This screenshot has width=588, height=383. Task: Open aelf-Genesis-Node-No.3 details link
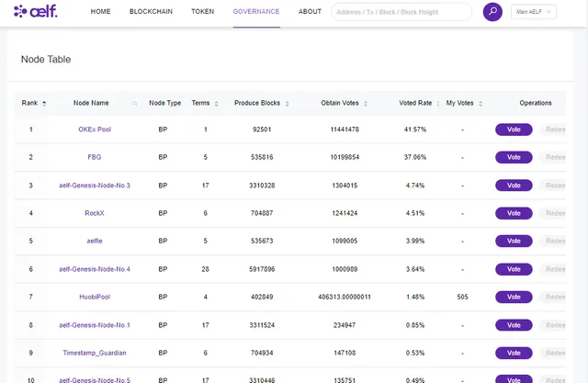point(95,186)
